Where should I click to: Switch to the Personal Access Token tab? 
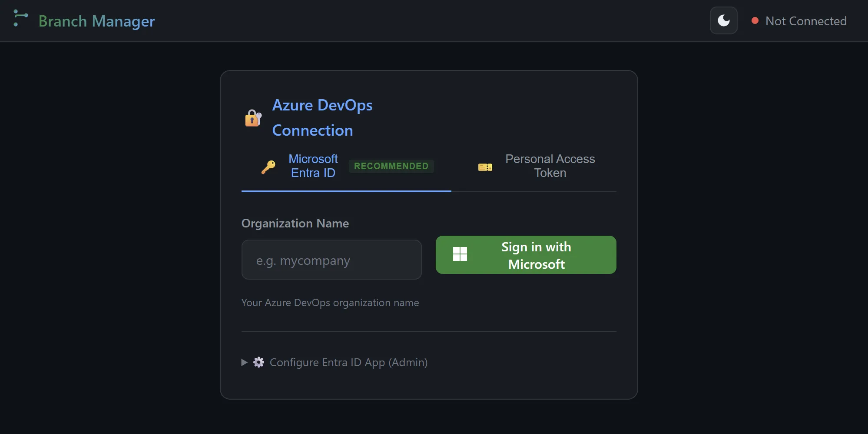click(550, 166)
